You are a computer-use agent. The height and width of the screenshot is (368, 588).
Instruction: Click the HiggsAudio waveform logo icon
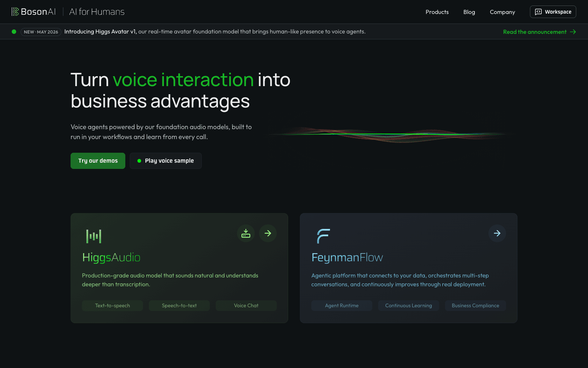click(x=94, y=236)
